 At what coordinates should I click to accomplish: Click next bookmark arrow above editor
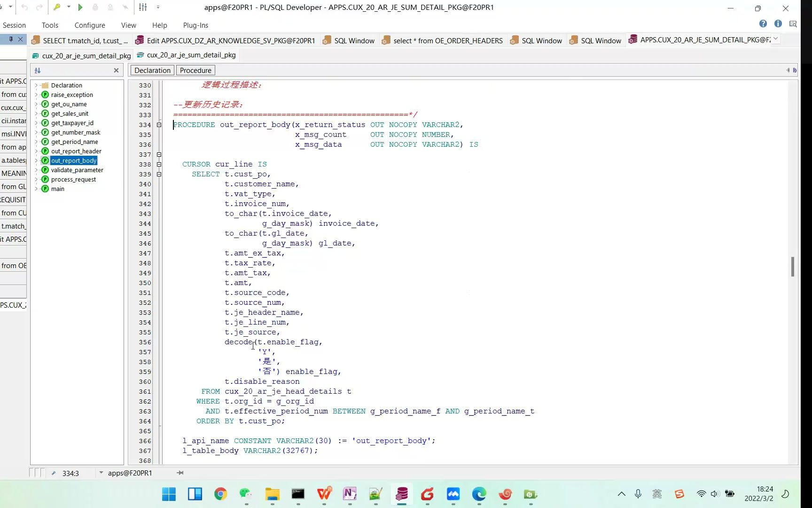795,70
